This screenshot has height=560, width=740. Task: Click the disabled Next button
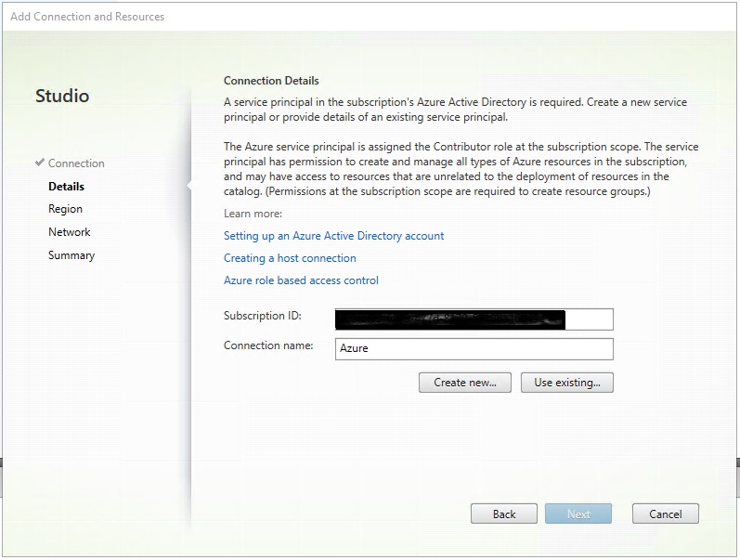tap(578, 514)
